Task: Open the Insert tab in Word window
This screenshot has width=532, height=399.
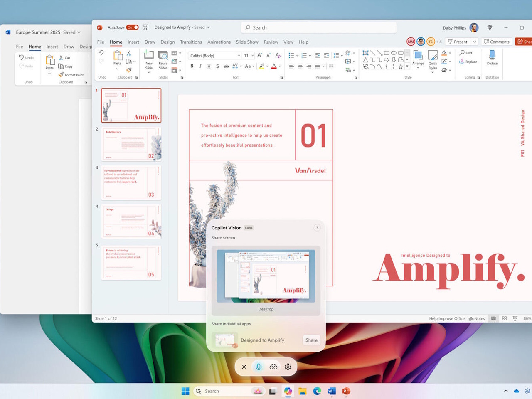Action: point(52,47)
